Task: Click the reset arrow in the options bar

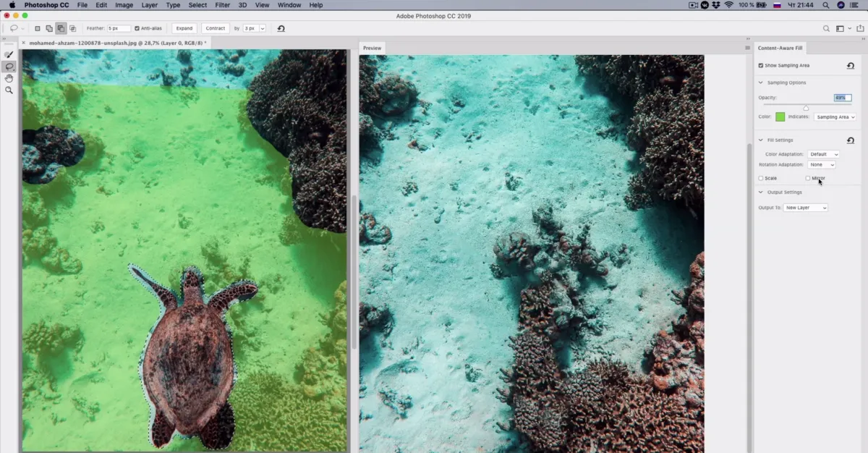Action: (x=281, y=28)
